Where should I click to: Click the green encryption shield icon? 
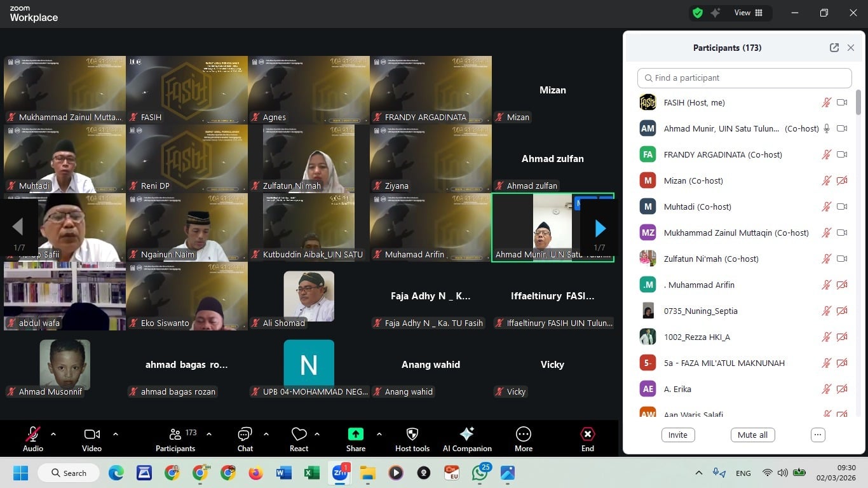pyautogui.click(x=698, y=13)
